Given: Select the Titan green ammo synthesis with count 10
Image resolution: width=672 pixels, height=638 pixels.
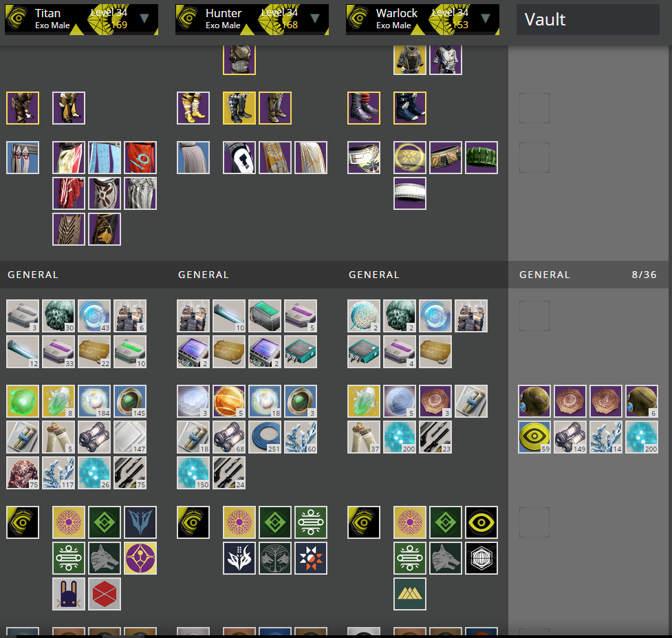Looking at the screenshot, I should tap(130, 352).
